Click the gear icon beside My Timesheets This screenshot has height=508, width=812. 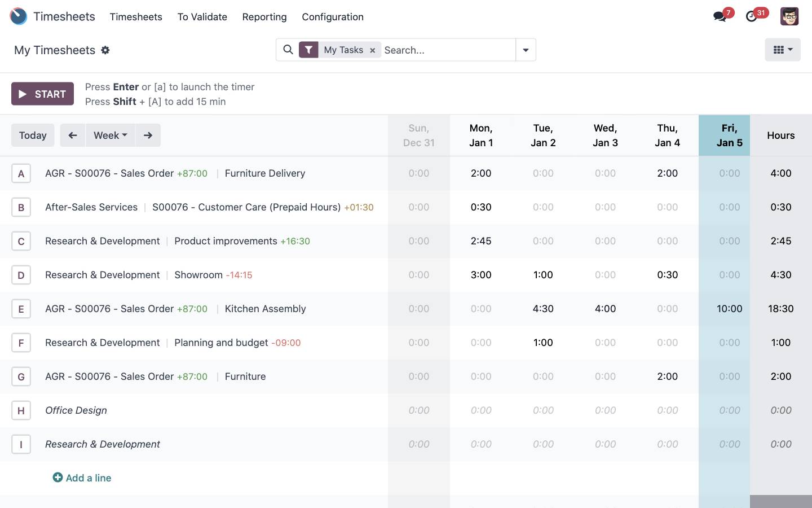(x=105, y=50)
